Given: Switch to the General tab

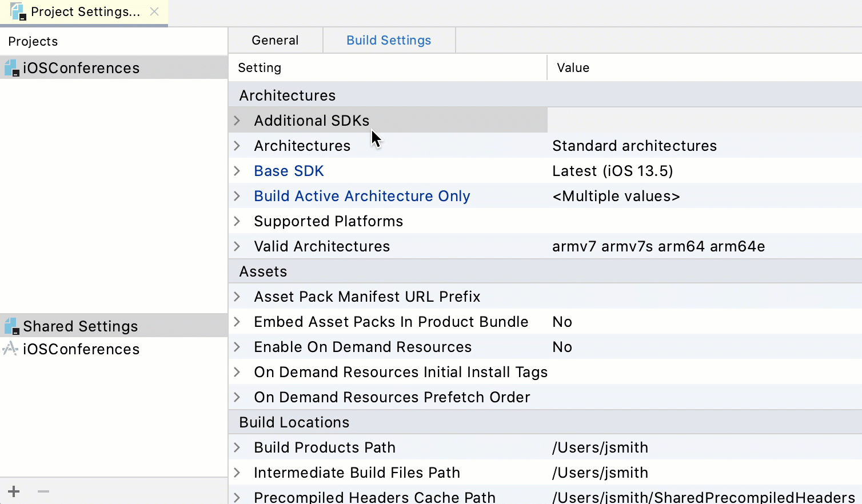Looking at the screenshot, I should [275, 40].
